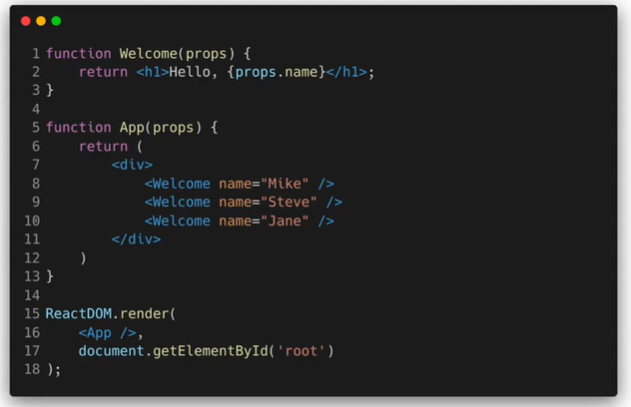Click the <Welcome tag on line 9
The width and height of the screenshot is (631, 407).
pyautogui.click(x=177, y=202)
